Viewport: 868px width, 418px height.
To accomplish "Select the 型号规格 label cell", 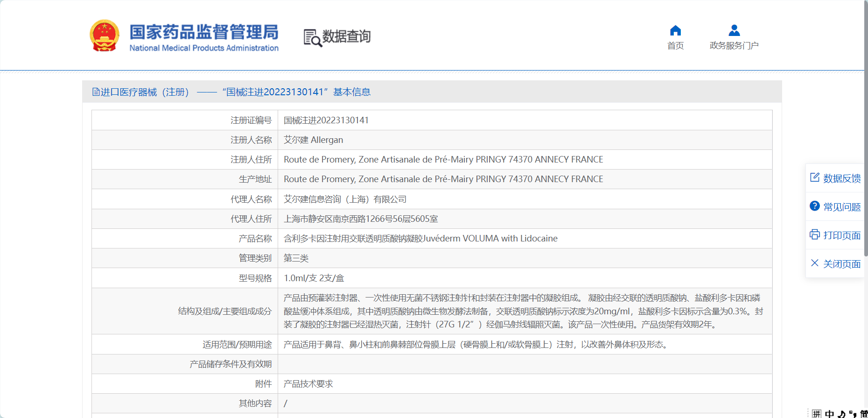I will coord(185,278).
